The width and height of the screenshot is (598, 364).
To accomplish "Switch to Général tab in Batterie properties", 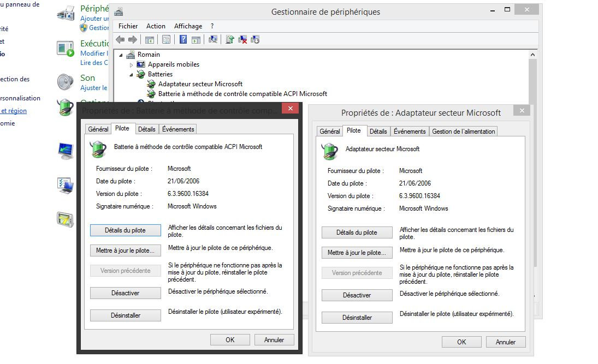I will [98, 129].
